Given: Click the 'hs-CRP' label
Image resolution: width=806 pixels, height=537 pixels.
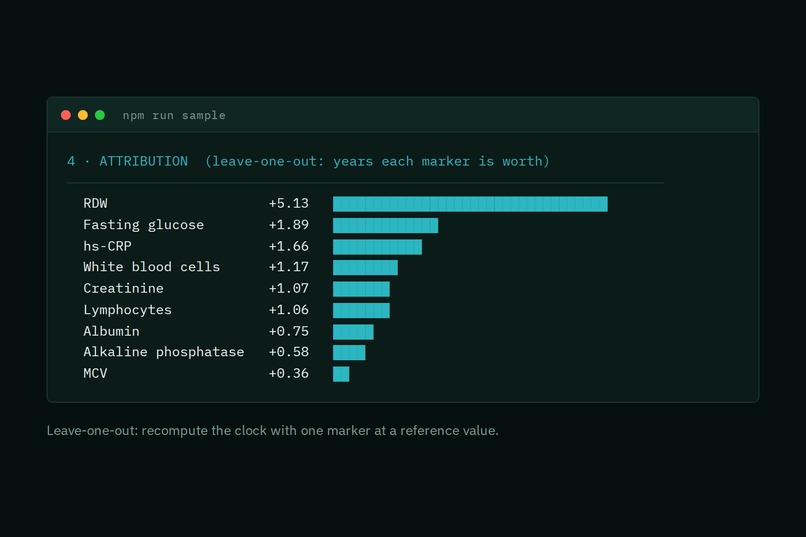Looking at the screenshot, I should 107,247.
